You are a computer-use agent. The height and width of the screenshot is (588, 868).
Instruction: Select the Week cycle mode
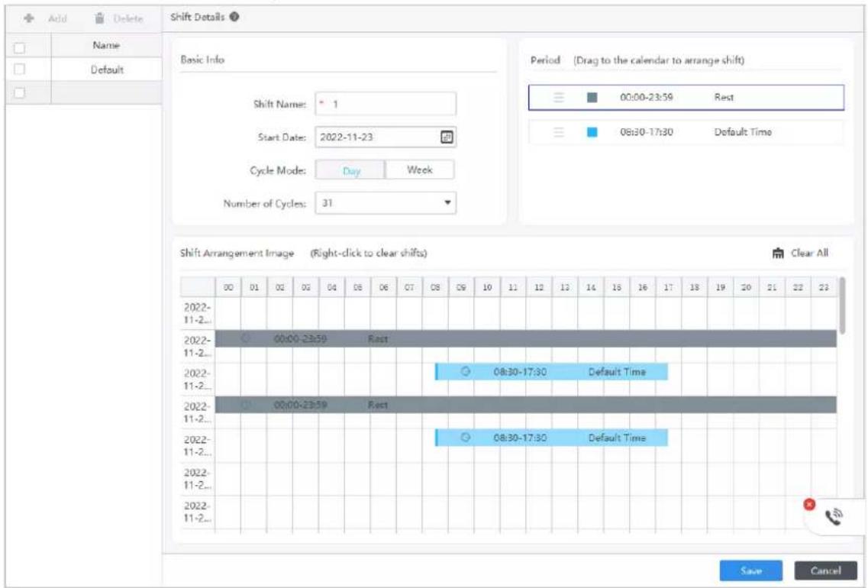tap(420, 170)
